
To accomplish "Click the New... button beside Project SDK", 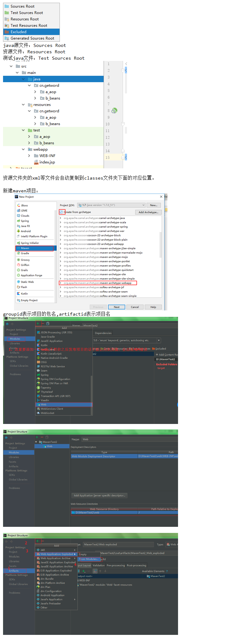I will tap(154, 205).
